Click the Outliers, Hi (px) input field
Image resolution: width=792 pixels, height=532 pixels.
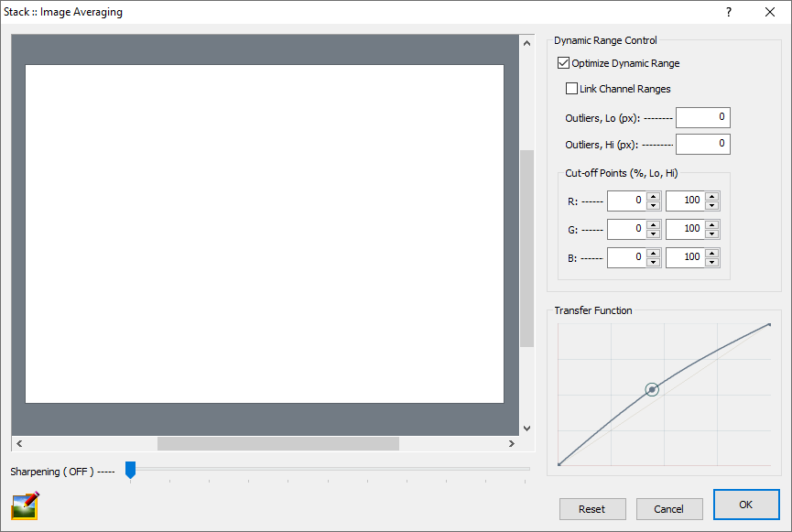[x=702, y=144]
